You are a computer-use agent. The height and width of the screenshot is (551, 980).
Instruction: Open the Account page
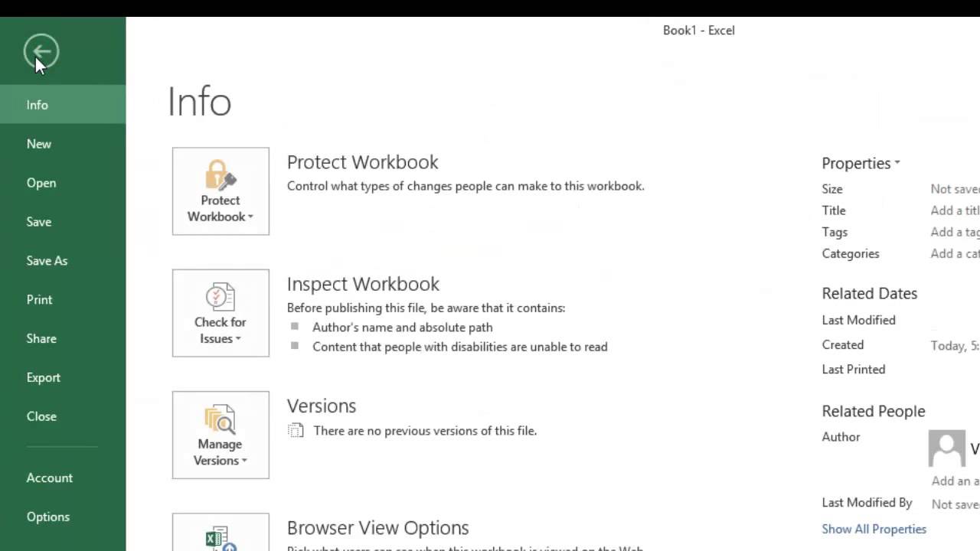pos(50,478)
